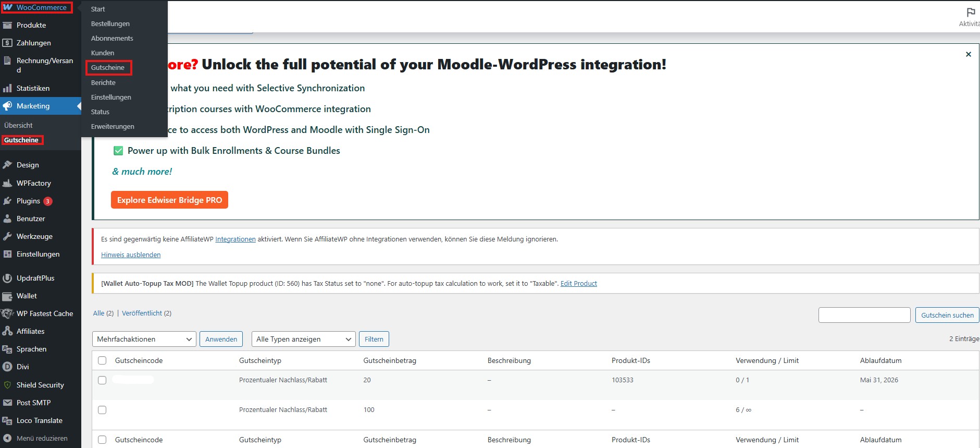
Task: Click the 2 Einträge count text
Action: pyautogui.click(x=964, y=339)
